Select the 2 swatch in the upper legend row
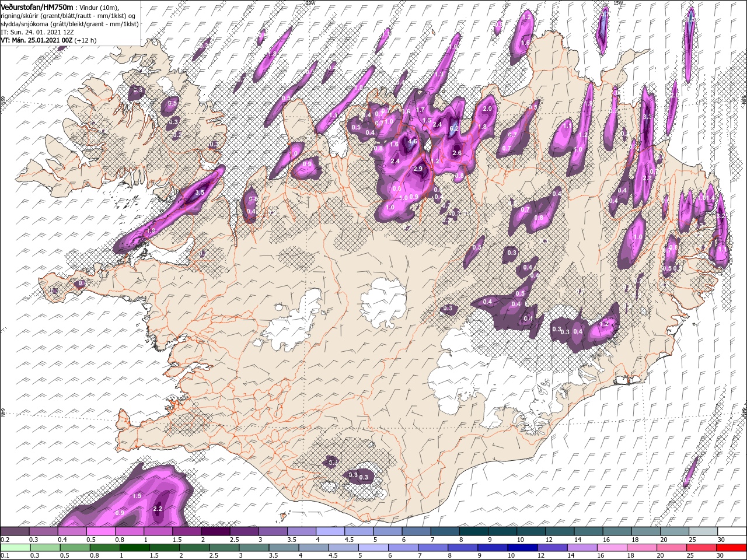Screen dimensions: 747x560 pos(215,531)
